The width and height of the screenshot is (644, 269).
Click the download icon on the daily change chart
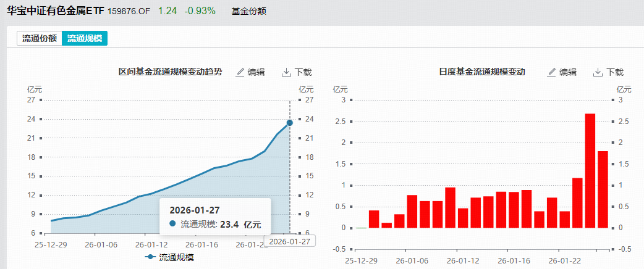point(598,72)
